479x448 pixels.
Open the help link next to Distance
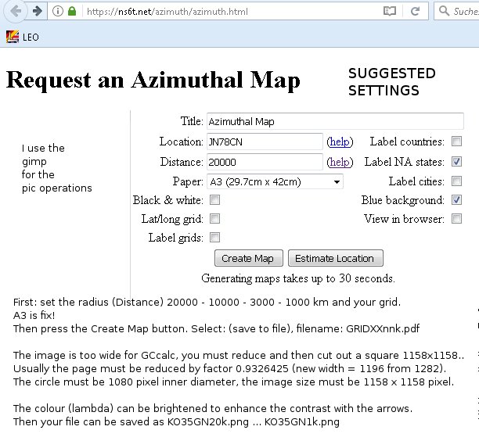point(340,162)
